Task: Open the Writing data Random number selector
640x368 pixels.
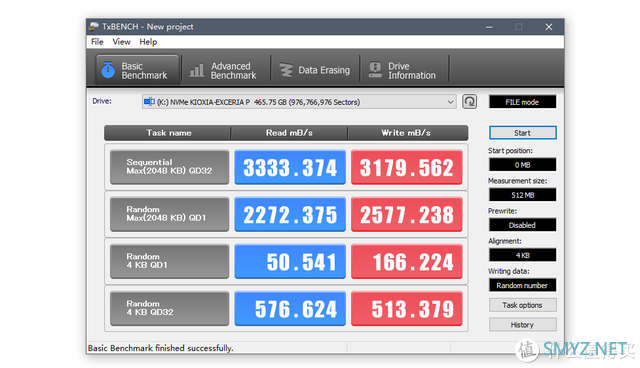Action: tap(522, 285)
